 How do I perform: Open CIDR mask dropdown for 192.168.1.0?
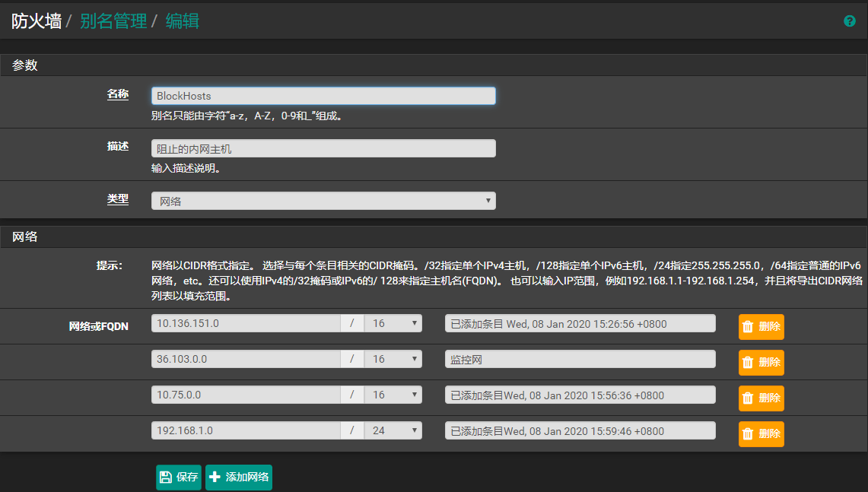(x=393, y=430)
